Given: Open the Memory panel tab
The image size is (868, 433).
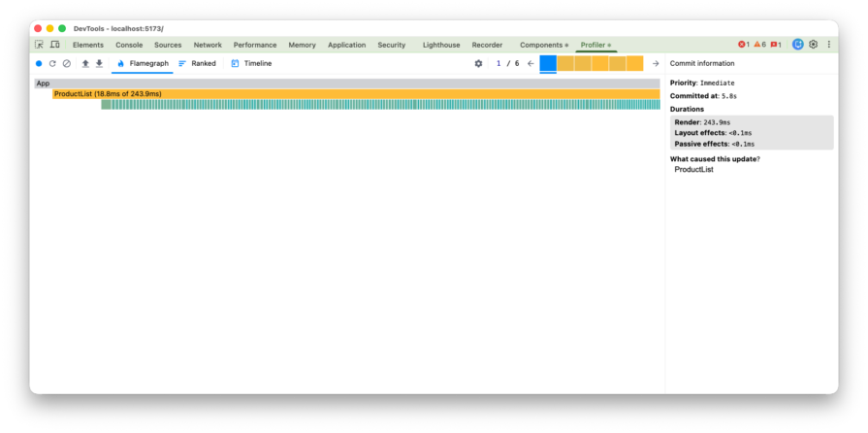Looking at the screenshot, I should point(302,45).
